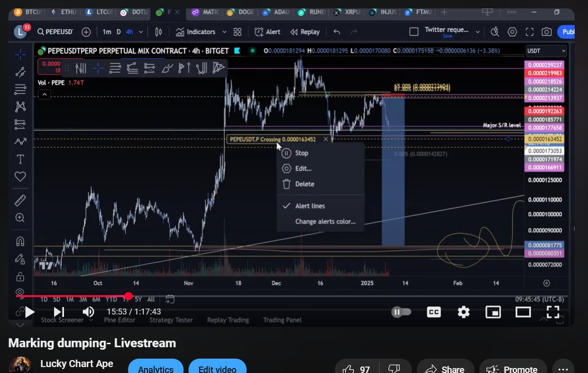
Task: Switch to the BTCU browser tab
Action: [x=28, y=12]
